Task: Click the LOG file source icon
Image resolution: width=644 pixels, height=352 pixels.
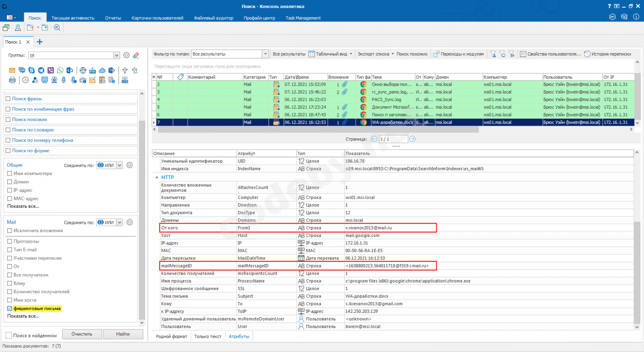Action: (125, 80)
